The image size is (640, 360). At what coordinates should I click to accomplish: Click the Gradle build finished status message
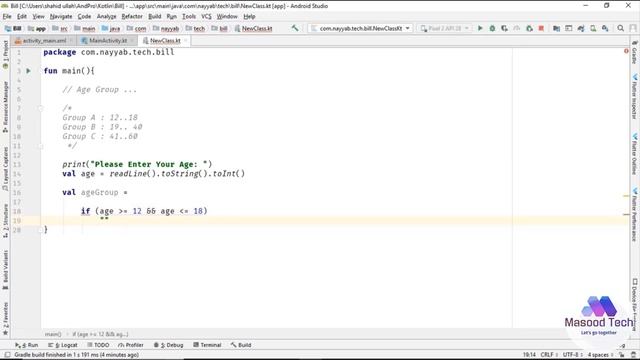(76, 355)
